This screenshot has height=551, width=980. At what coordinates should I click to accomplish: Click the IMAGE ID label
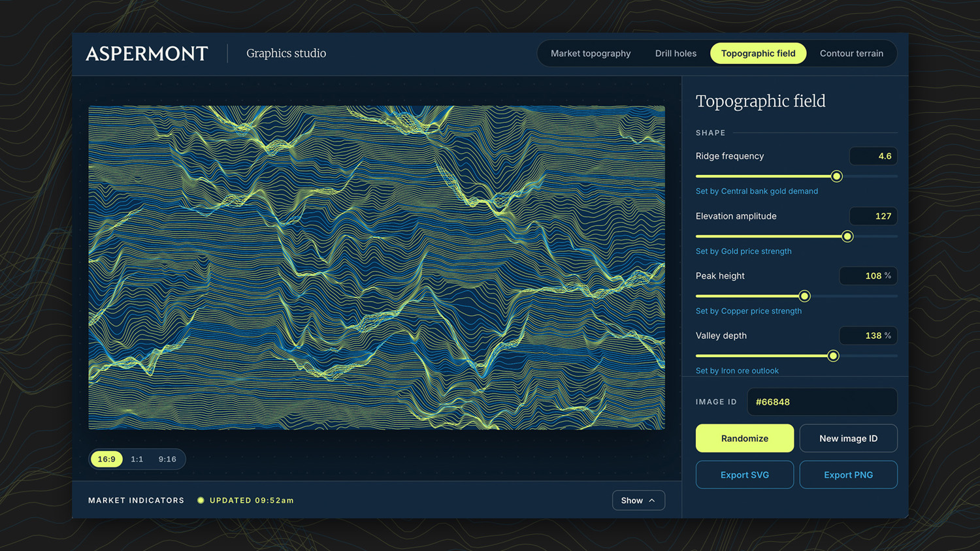(716, 402)
